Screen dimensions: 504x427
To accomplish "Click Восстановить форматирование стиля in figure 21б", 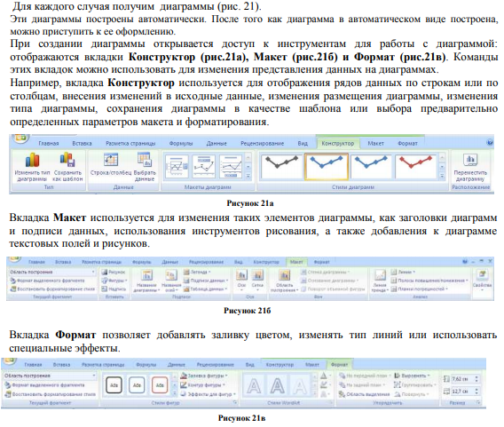I will (x=52, y=289).
